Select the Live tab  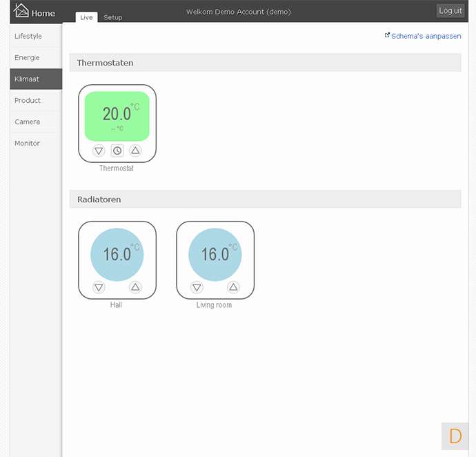pos(86,17)
